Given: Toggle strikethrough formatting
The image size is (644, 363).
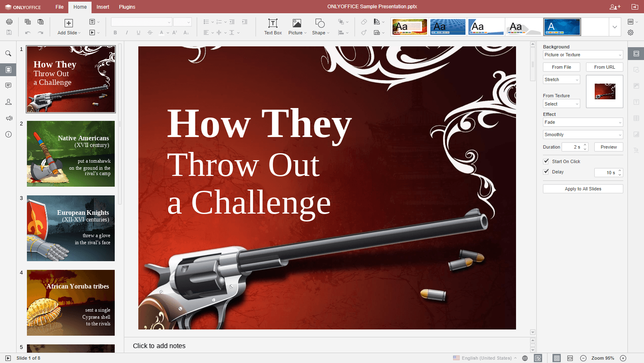Looking at the screenshot, I should pyautogui.click(x=150, y=32).
